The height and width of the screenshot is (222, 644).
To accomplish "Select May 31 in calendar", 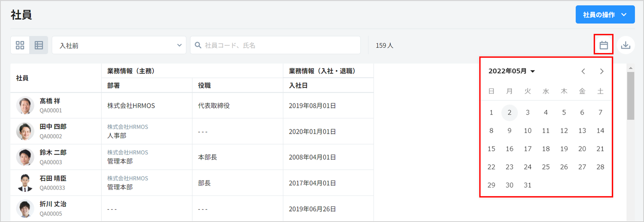I will pos(527,185).
